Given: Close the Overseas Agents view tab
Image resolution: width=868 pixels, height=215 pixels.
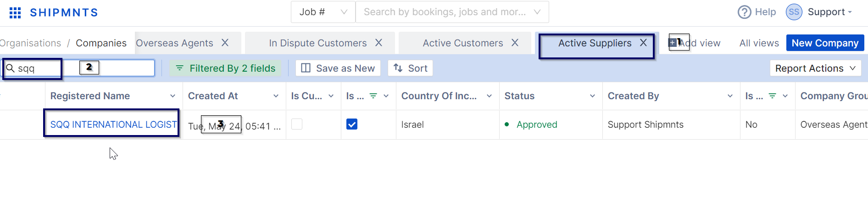Looking at the screenshot, I should [225, 43].
